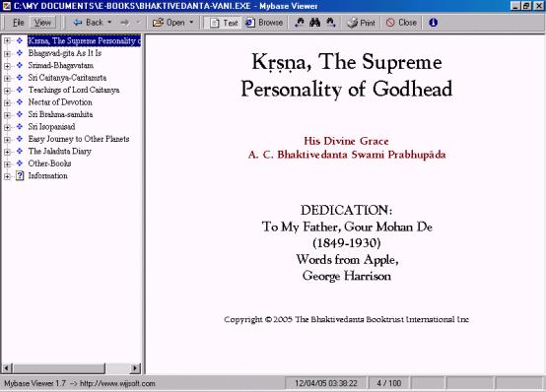Select Sri Brahma-samhita in the tree
The image size is (546, 392).
(60, 114)
